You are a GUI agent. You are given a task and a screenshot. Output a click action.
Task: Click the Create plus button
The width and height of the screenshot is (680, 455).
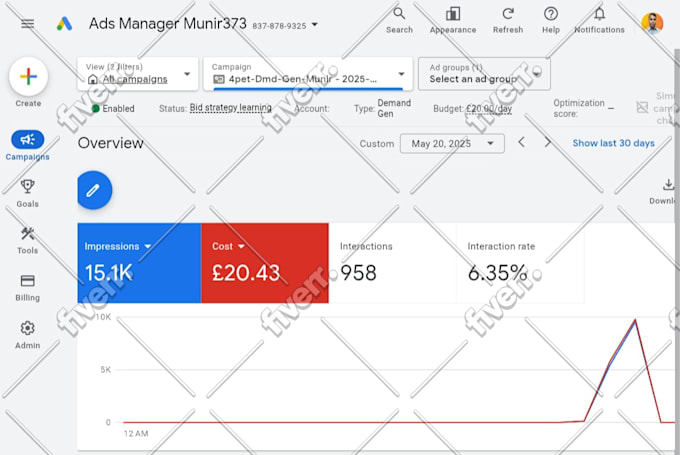click(28, 76)
